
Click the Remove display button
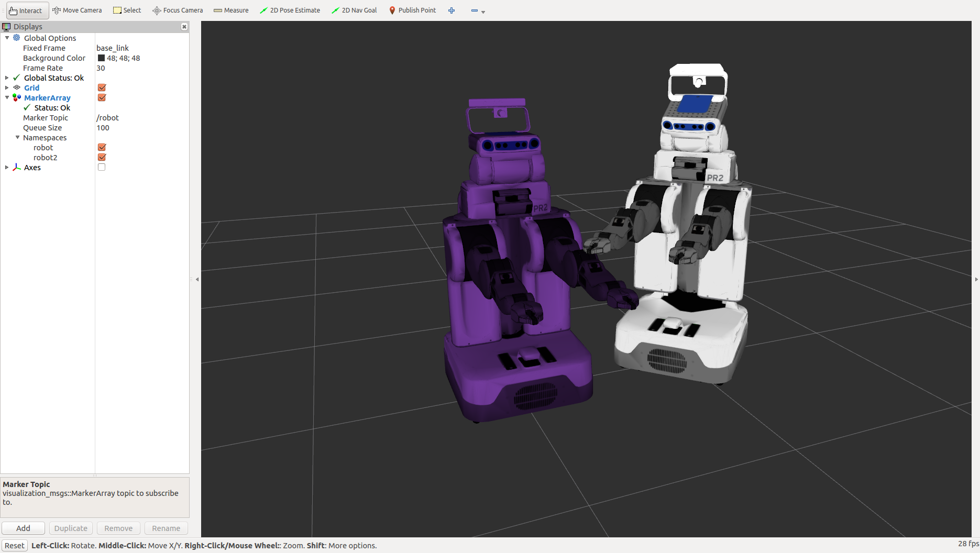coord(118,528)
